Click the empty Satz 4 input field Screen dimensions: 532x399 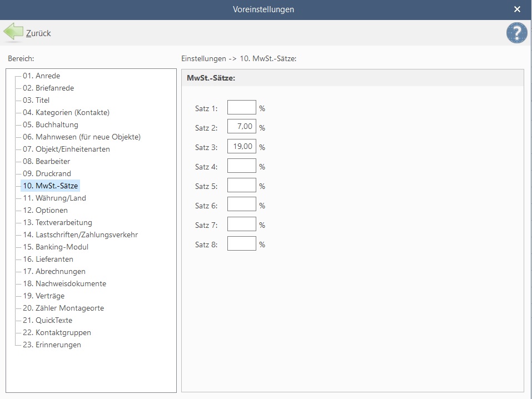point(242,166)
